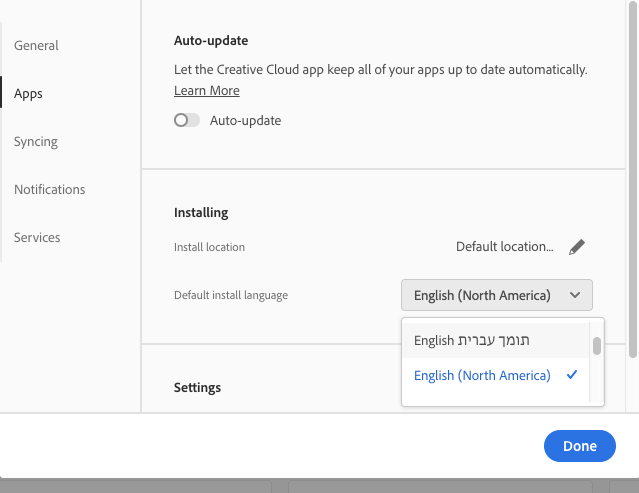Toggle the Auto-update switch
The image size is (639, 493).
187,121
